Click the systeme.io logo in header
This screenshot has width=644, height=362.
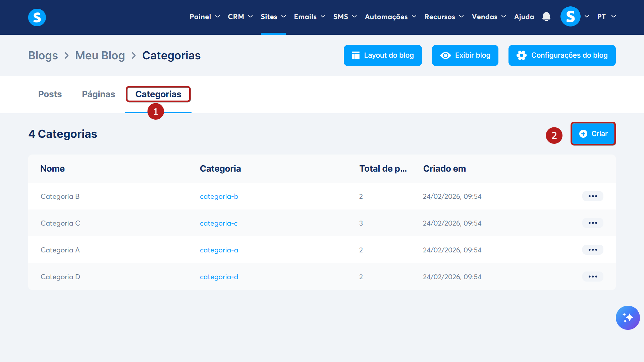pos(37,17)
